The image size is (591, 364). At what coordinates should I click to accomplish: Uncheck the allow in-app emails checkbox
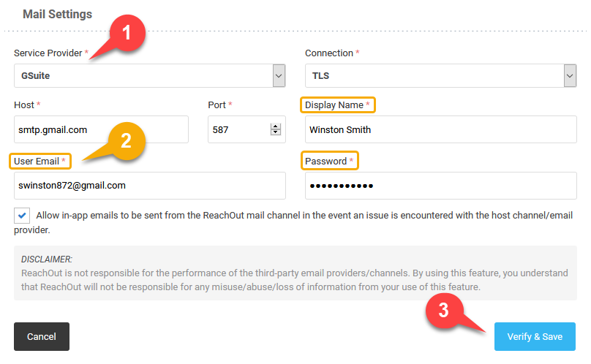22,216
